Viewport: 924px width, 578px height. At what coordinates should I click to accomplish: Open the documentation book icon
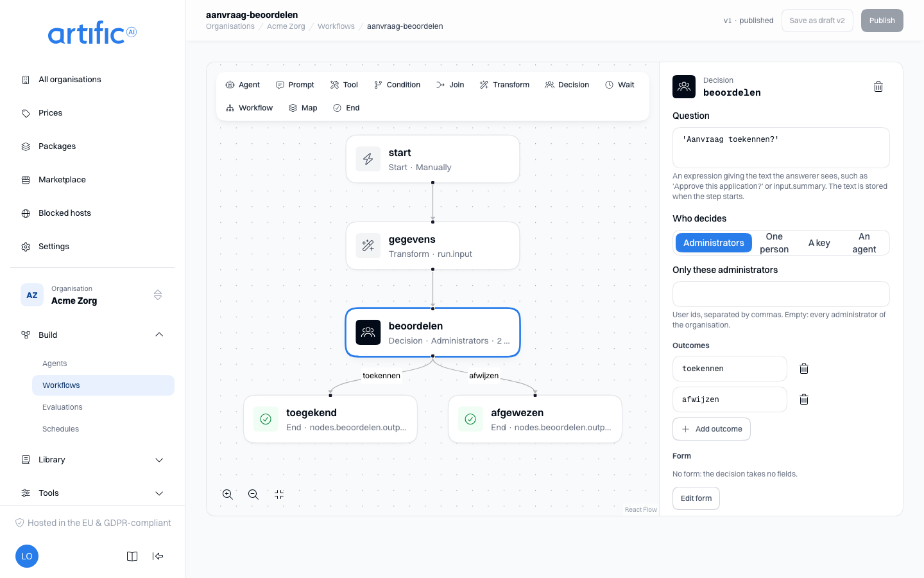[132, 556]
